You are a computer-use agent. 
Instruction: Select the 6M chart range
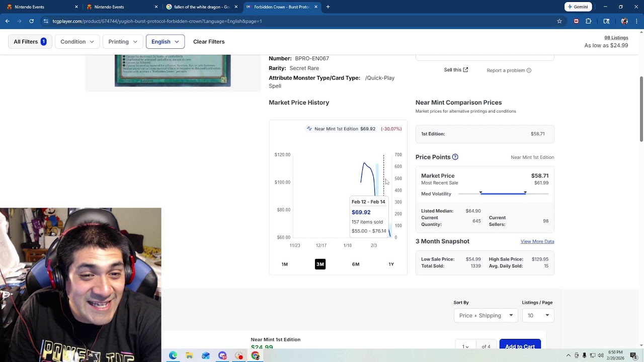[356, 264]
